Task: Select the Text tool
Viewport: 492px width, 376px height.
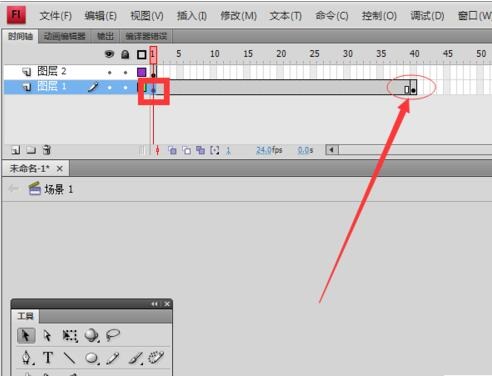Action: tap(48, 358)
